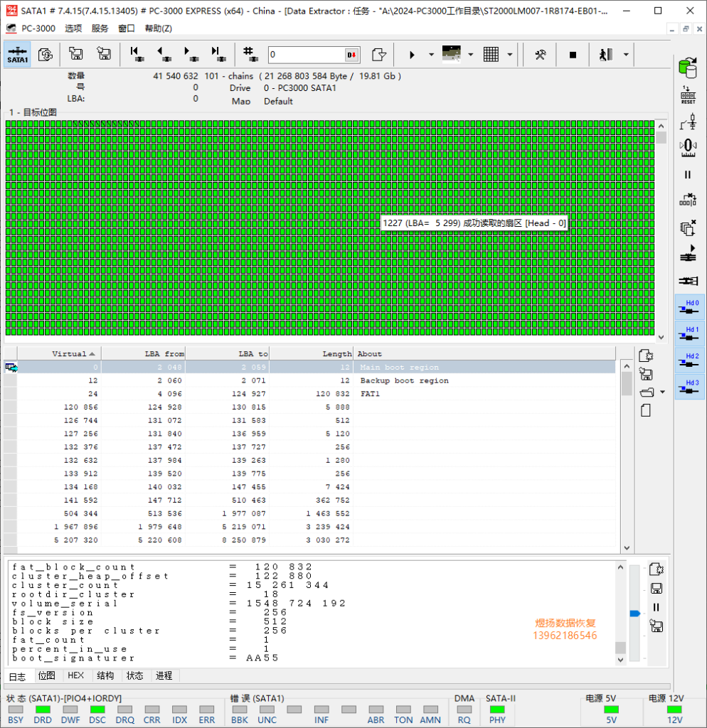Click the go-to-sector hash icon
Screen dimensions: 707x728
[250, 54]
